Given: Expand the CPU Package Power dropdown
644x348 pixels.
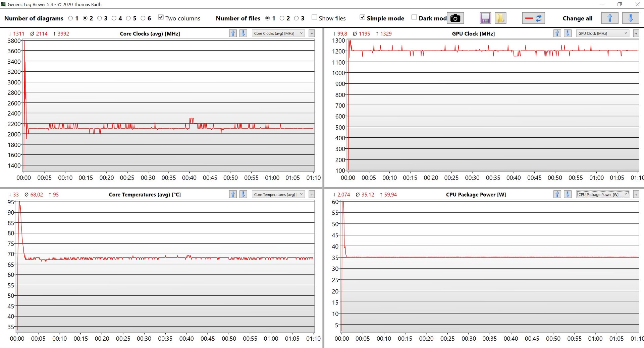Looking at the screenshot, I should click(602, 195).
